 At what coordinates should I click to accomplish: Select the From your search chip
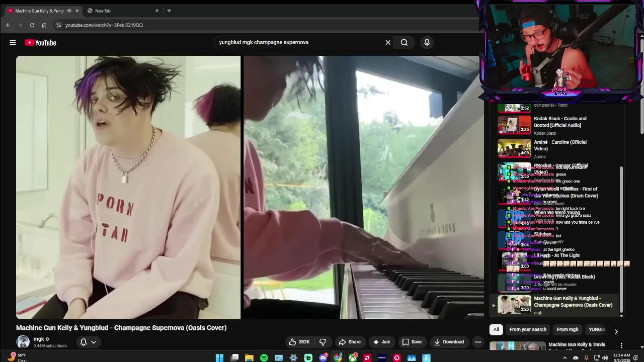point(528,330)
